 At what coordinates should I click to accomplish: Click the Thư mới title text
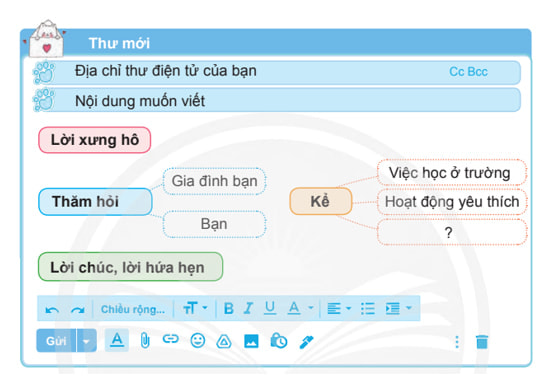pyautogui.click(x=119, y=43)
